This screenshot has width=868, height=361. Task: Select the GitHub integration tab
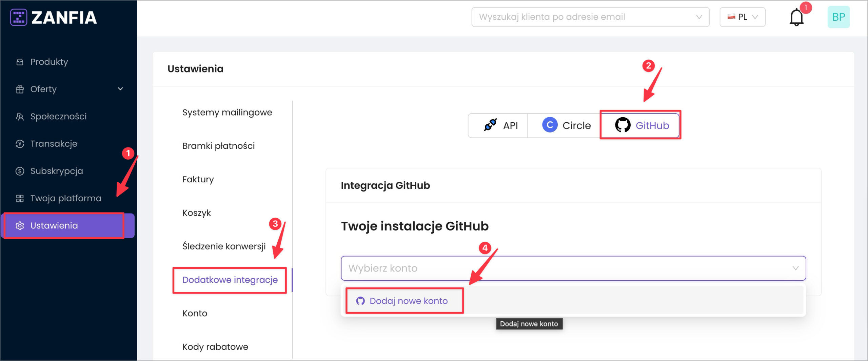click(641, 125)
